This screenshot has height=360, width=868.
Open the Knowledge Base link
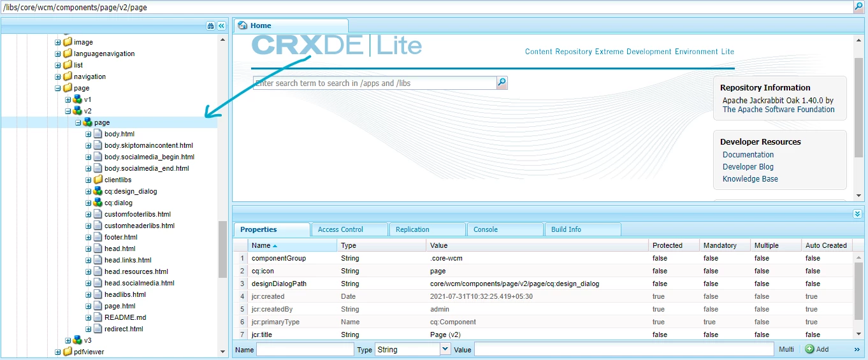coord(750,179)
